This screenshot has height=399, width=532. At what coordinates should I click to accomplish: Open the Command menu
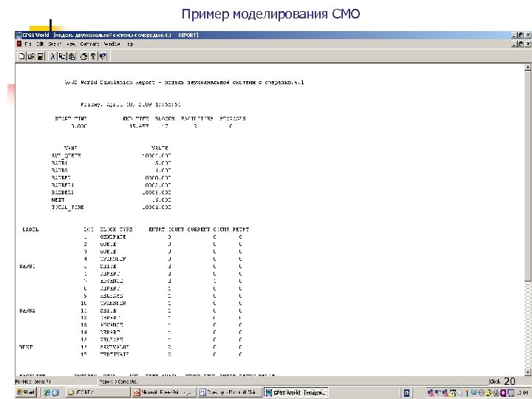(89, 44)
